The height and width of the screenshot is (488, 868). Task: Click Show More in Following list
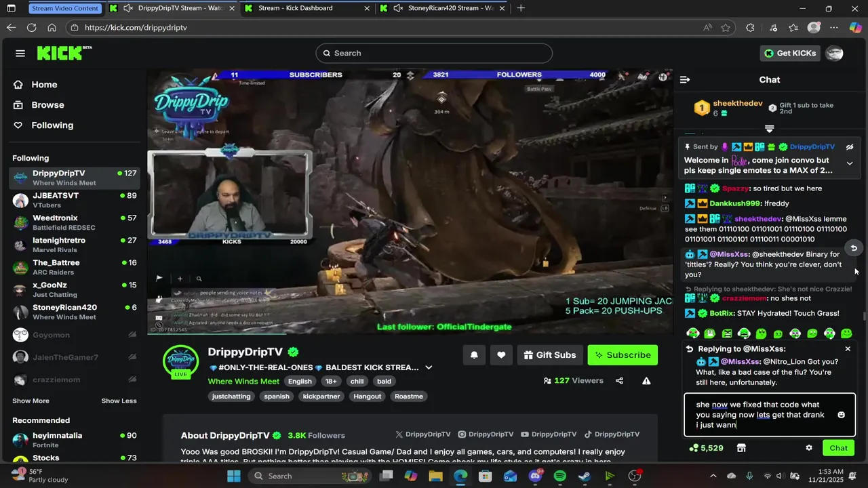click(31, 401)
